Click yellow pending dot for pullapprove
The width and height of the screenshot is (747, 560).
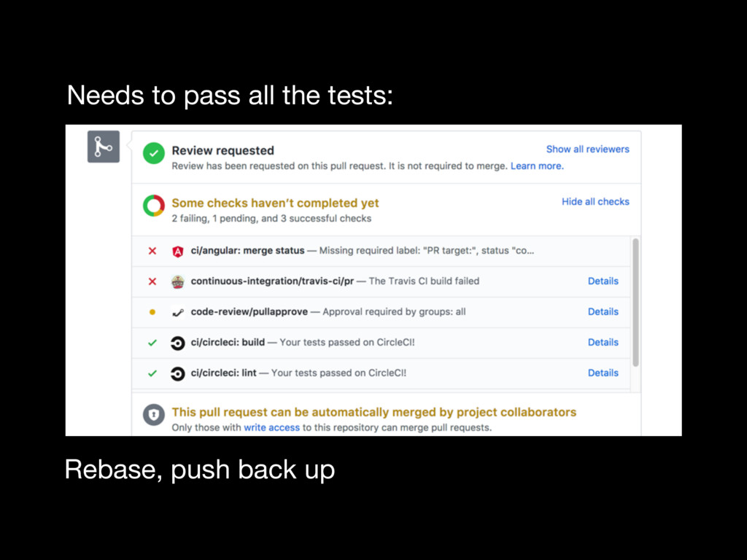tap(152, 312)
